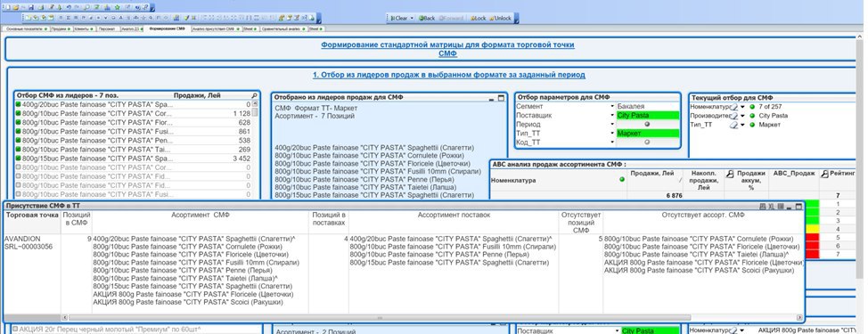Expand Тип_ТТ dropdown in Текущий отбор

(742, 125)
